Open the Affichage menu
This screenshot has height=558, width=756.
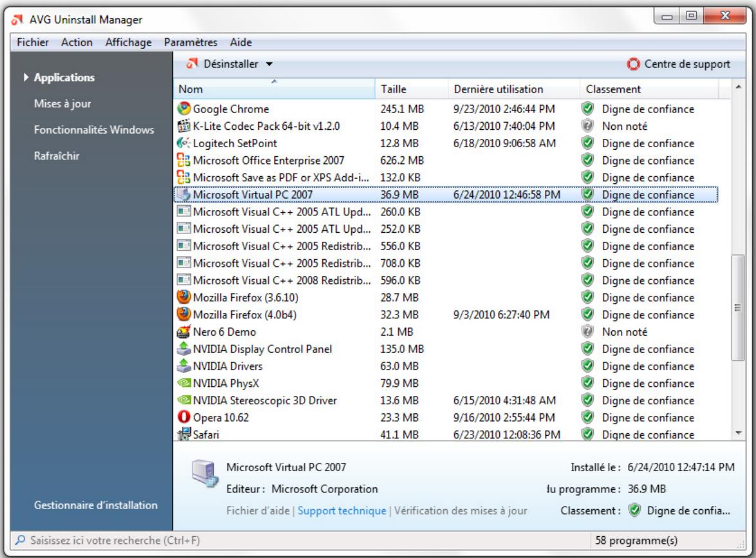point(128,42)
